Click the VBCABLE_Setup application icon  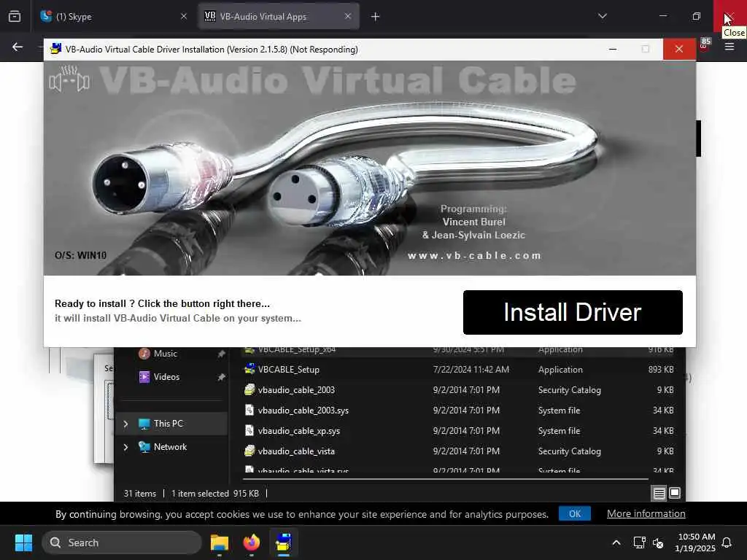click(249, 369)
